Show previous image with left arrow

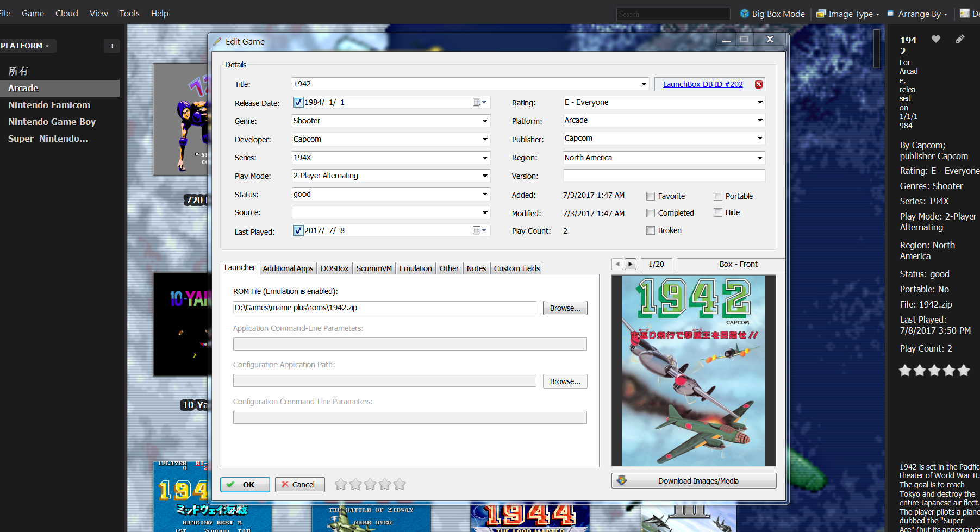tap(617, 264)
